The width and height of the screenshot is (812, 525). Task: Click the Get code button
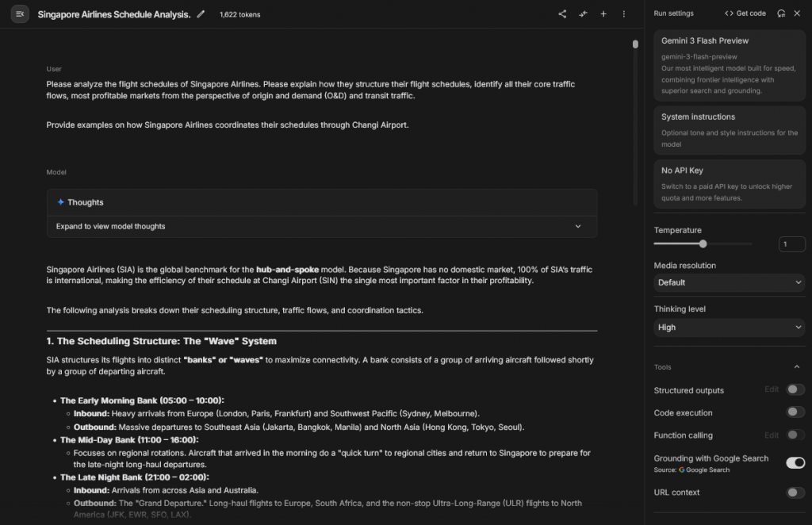coord(745,13)
